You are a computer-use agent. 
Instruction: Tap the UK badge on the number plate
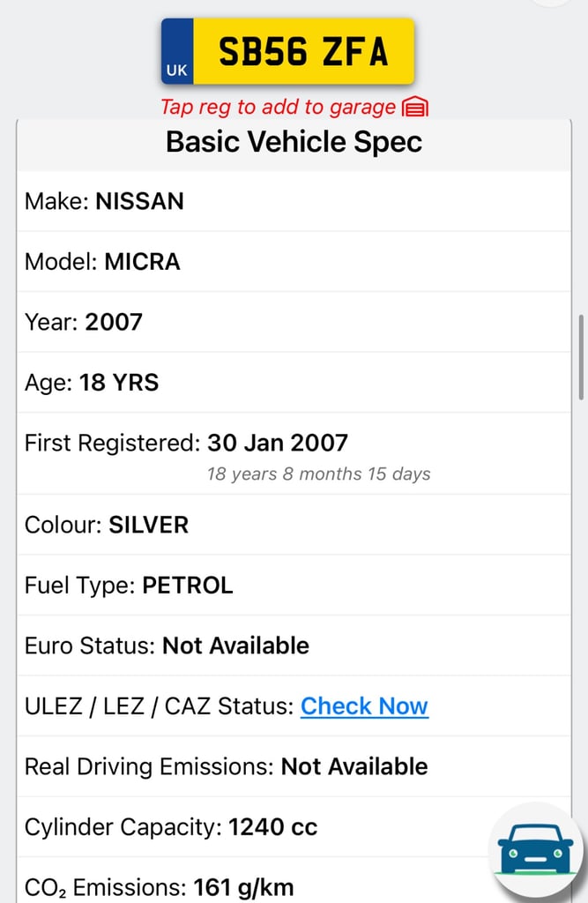(x=176, y=69)
